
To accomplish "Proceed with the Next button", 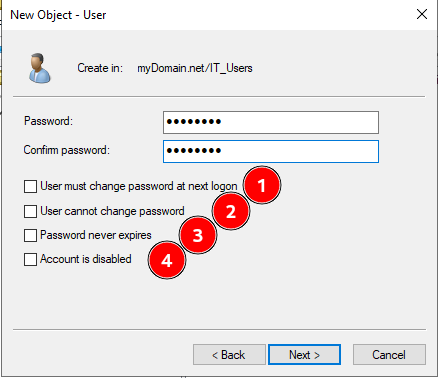I will [x=304, y=355].
